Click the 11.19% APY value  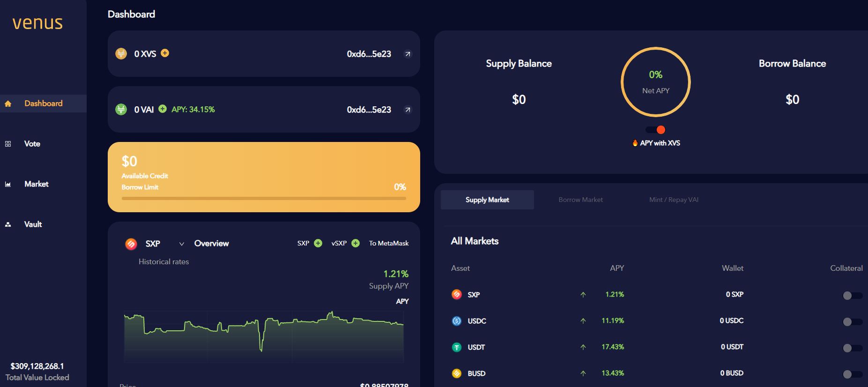point(613,321)
